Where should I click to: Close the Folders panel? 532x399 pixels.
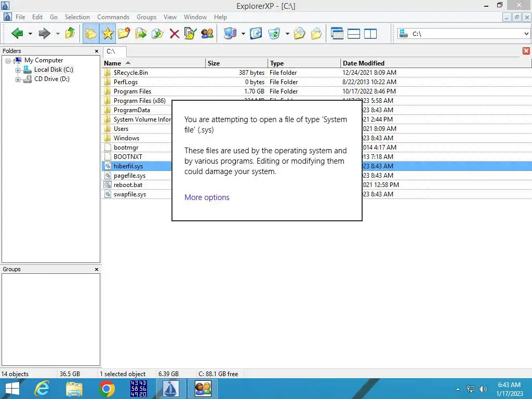coord(97,51)
